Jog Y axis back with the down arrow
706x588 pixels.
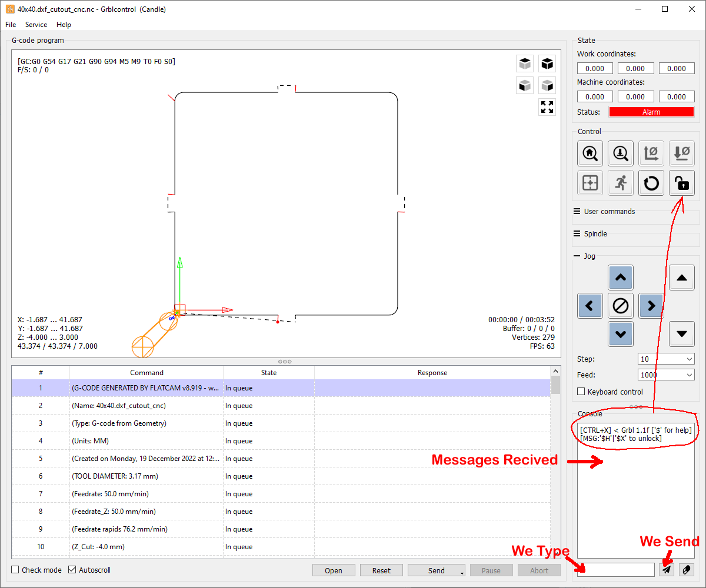click(x=621, y=334)
